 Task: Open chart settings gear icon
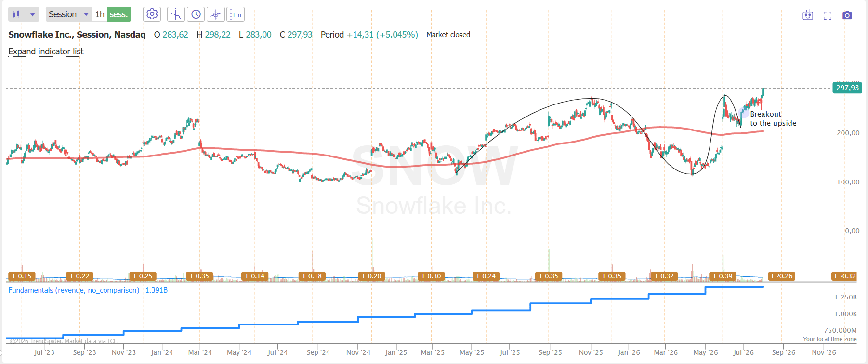pos(152,14)
